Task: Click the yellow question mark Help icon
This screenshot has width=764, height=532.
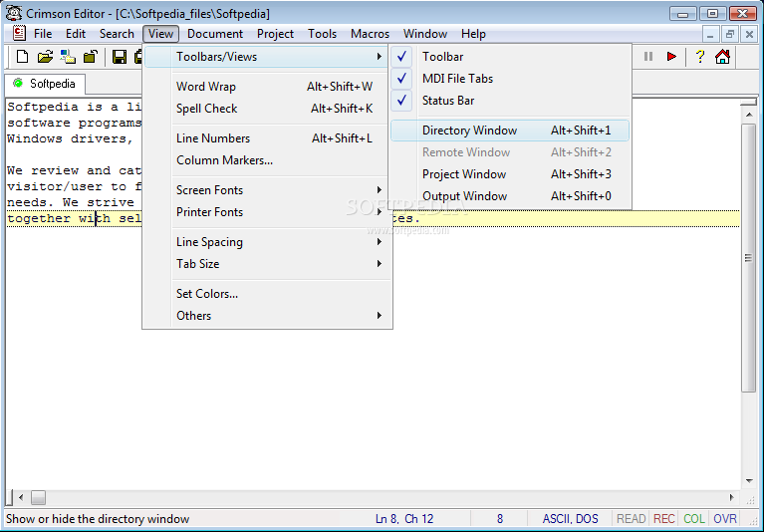Action: 699,57
